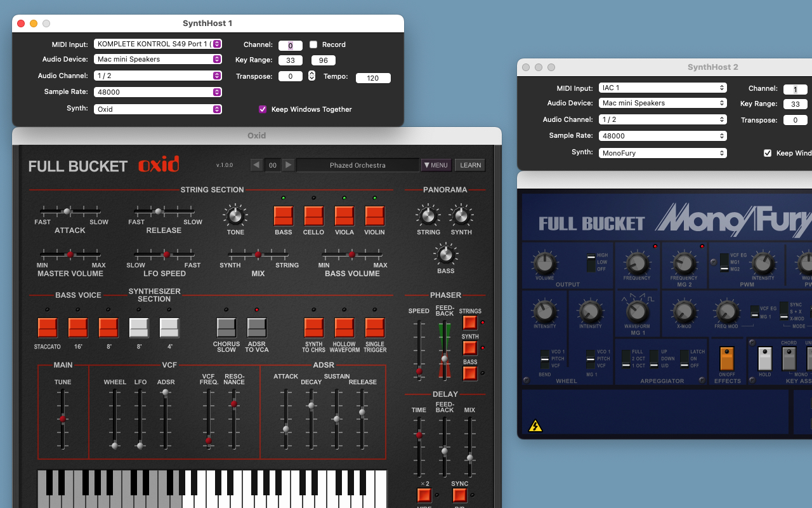Toggle the STACCATO bass voice button
The image size is (812, 508).
point(48,328)
